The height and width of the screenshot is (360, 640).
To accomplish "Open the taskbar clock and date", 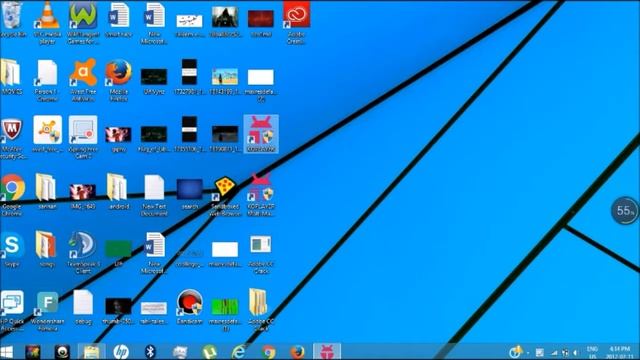I will point(620,353).
